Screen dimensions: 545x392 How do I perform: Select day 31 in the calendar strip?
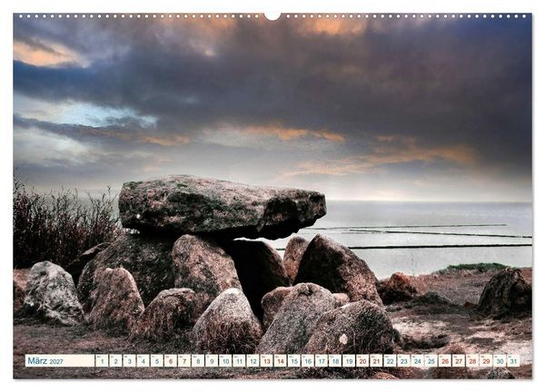pyautogui.click(x=514, y=360)
